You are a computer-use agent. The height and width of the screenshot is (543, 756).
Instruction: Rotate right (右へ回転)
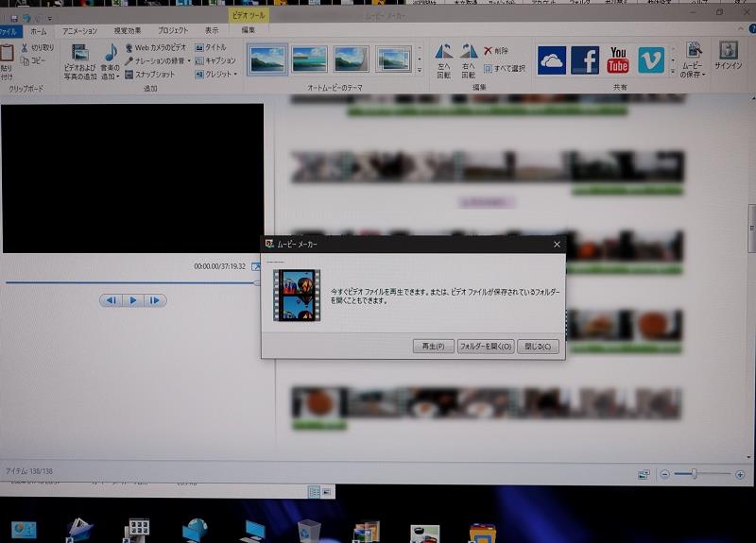pos(468,61)
